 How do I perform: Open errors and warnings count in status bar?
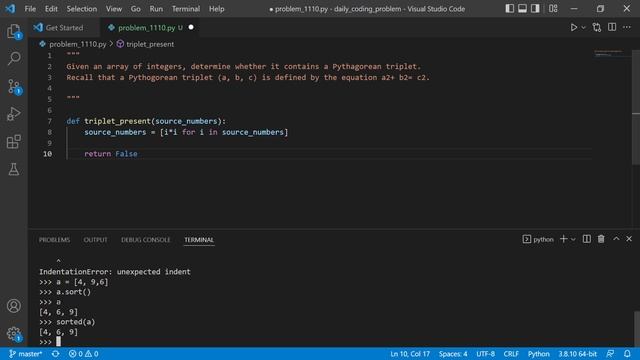click(x=83, y=354)
